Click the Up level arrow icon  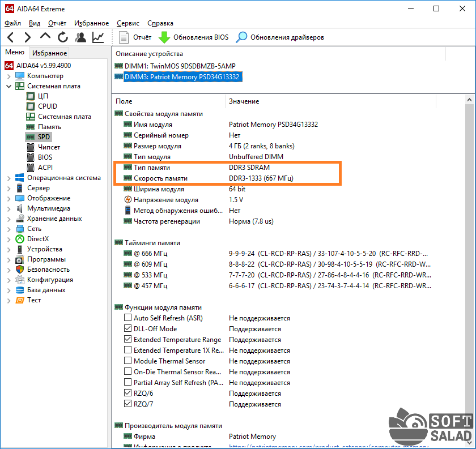click(x=45, y=37)
